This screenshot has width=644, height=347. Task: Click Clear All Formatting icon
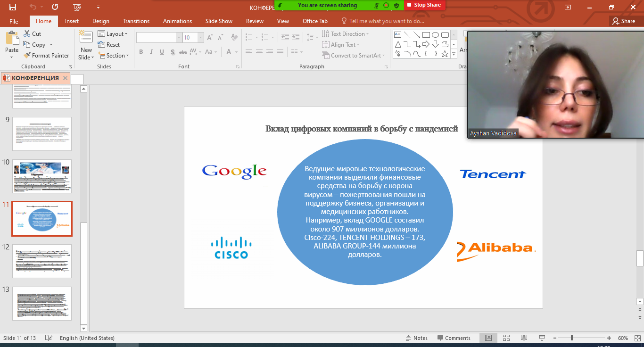point(233,38)
